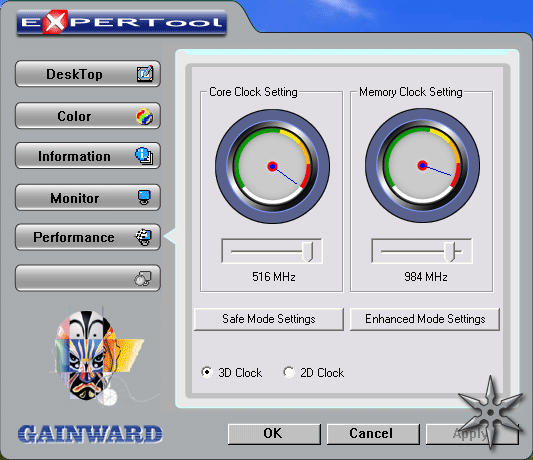Click the Color globe icon
Image resolution: width=533 pixels, height=460 pixels.
(x=144, y=116)
